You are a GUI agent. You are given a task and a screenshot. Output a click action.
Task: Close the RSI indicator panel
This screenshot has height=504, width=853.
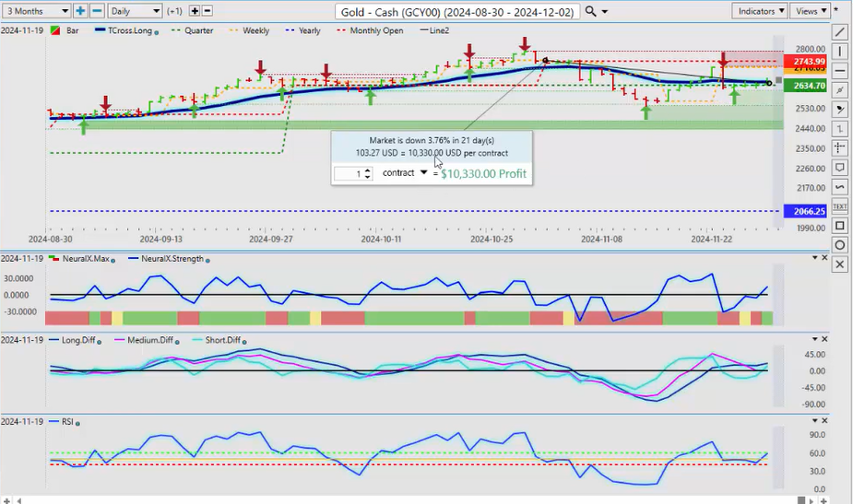pos(824,421)
